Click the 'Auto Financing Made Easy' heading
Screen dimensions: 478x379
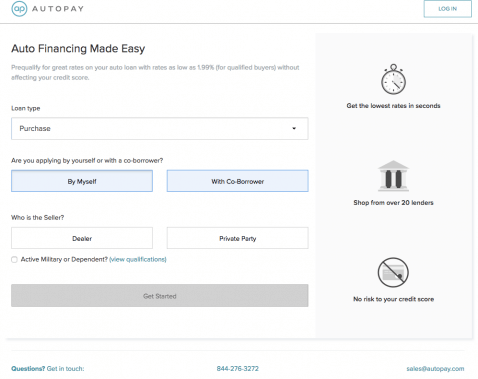click(78, 49)
